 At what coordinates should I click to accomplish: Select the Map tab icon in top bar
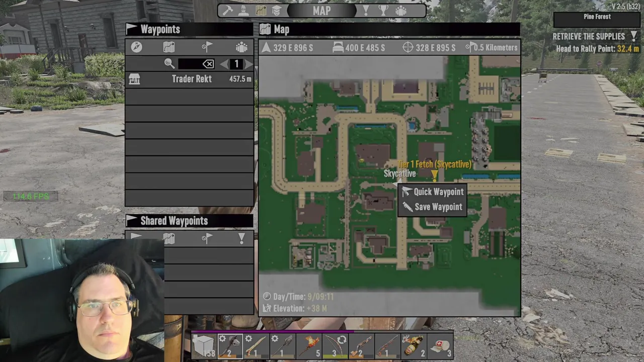click(x=260, y=11)
